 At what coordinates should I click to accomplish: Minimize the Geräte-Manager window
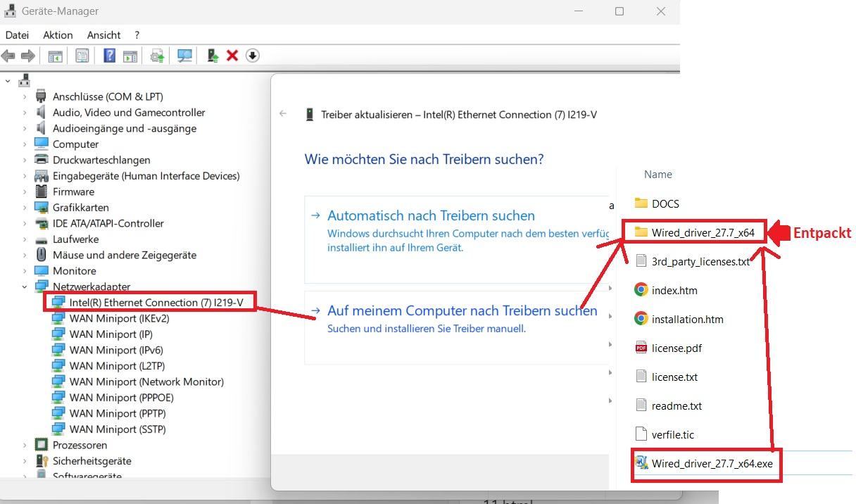click(x=579, y=11)
